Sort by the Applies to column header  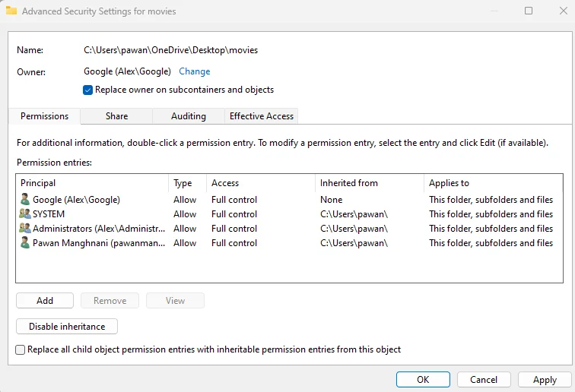(493, 183)
